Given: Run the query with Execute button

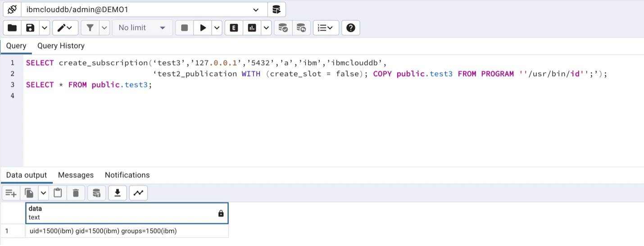Looking at the screenshot, I should point(203,28).
